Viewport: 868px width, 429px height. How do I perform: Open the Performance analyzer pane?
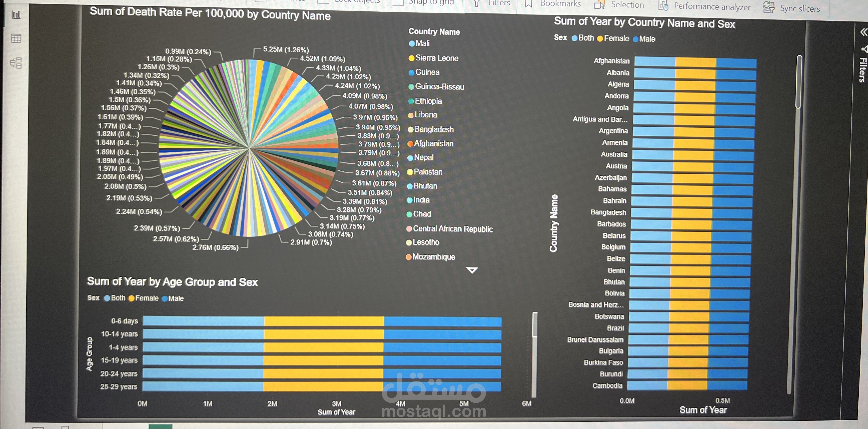(x=712, y=6)
